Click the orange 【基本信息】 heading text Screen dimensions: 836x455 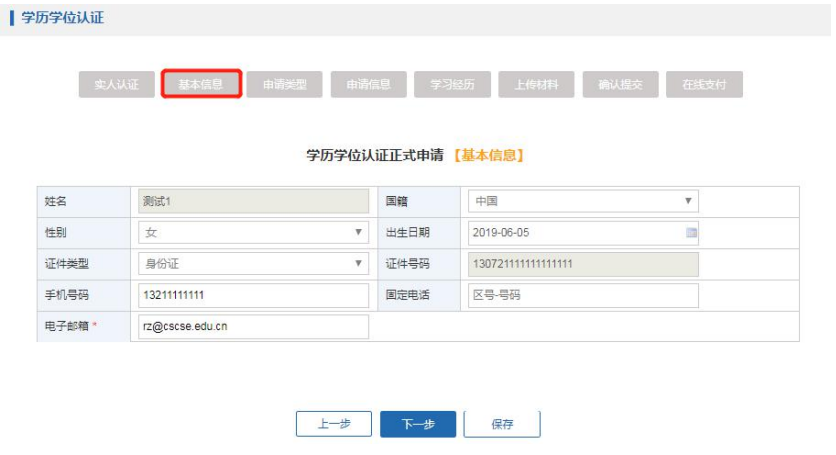[489, 155]
